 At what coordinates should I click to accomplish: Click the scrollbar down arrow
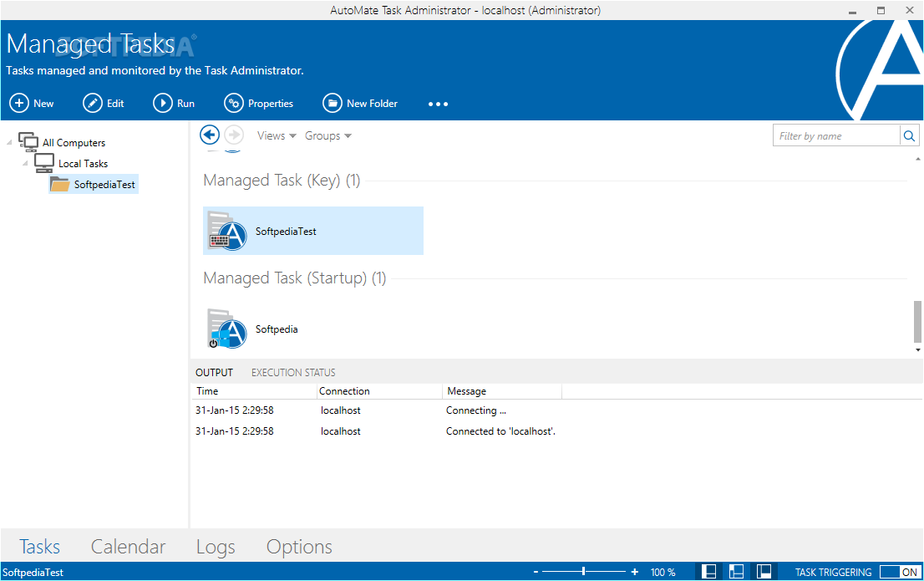tap(917, 349)
